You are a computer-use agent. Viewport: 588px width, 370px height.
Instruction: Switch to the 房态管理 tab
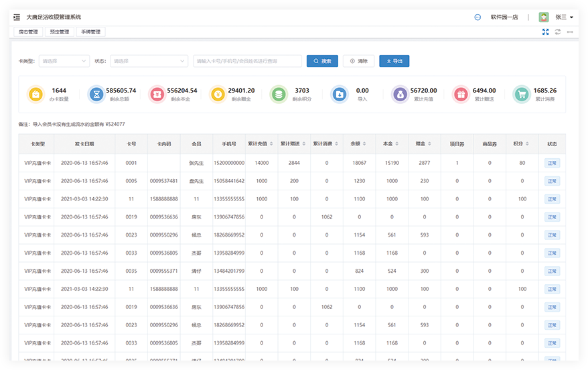click(28, 32)
